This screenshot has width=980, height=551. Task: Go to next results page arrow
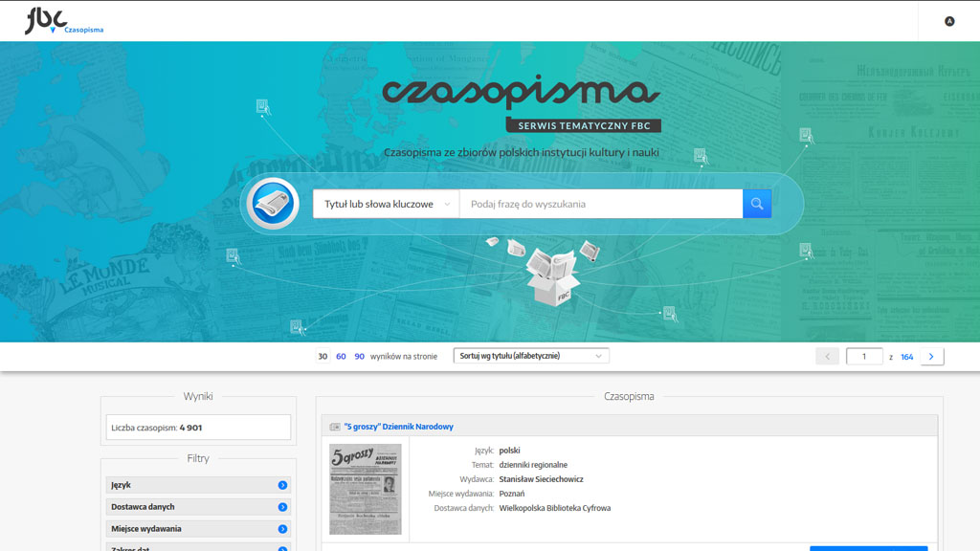[931, 356]
